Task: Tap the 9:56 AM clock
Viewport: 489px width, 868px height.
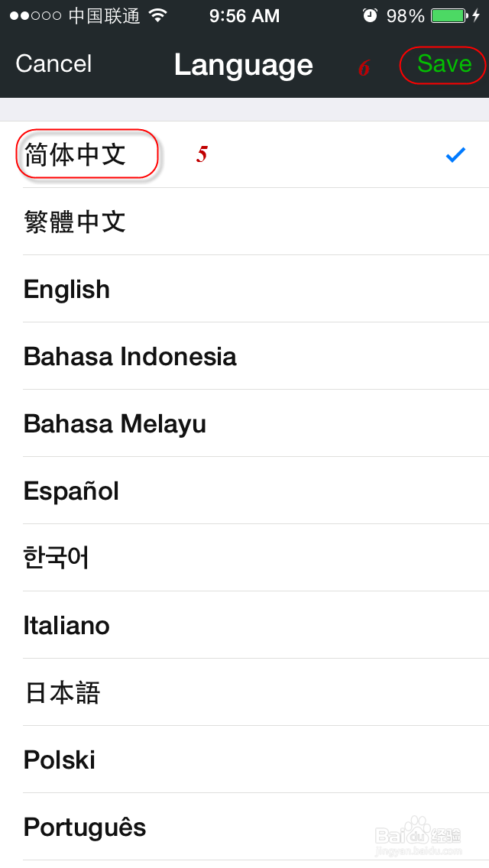Action: pyautogui.click(x=244, y=16)
